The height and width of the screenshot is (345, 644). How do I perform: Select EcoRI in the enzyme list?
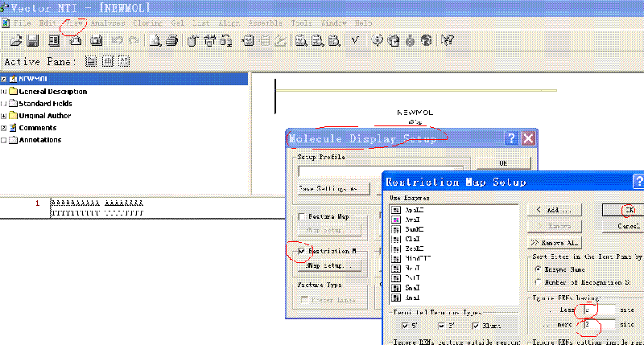coord(414,248)
